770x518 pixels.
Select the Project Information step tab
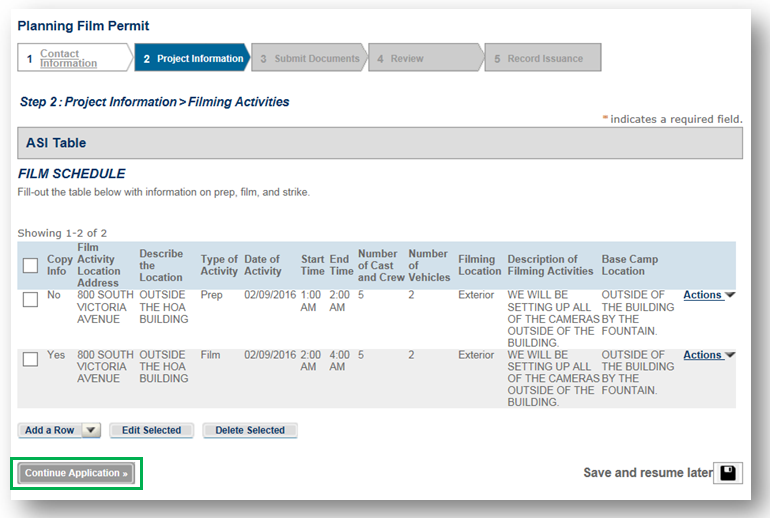coord(192,58)
